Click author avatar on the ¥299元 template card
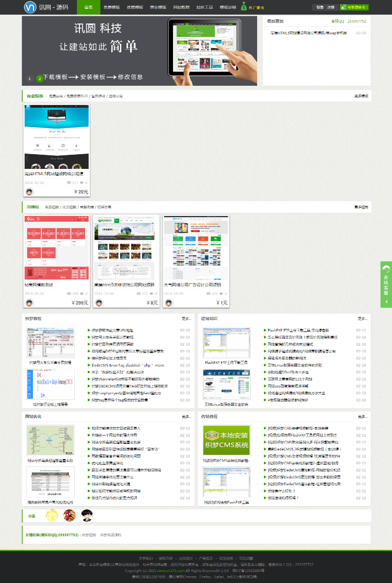392x583 pixels. [29, 303]
